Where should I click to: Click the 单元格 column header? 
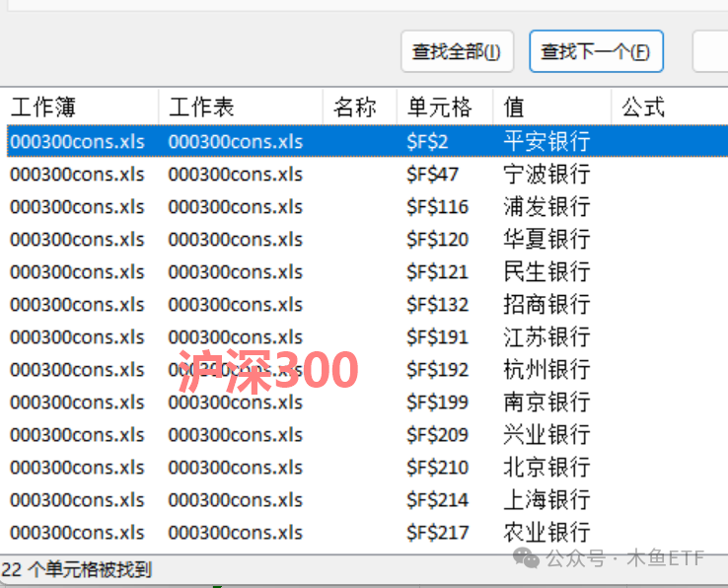pyautogui.click(x=445, y=107)
